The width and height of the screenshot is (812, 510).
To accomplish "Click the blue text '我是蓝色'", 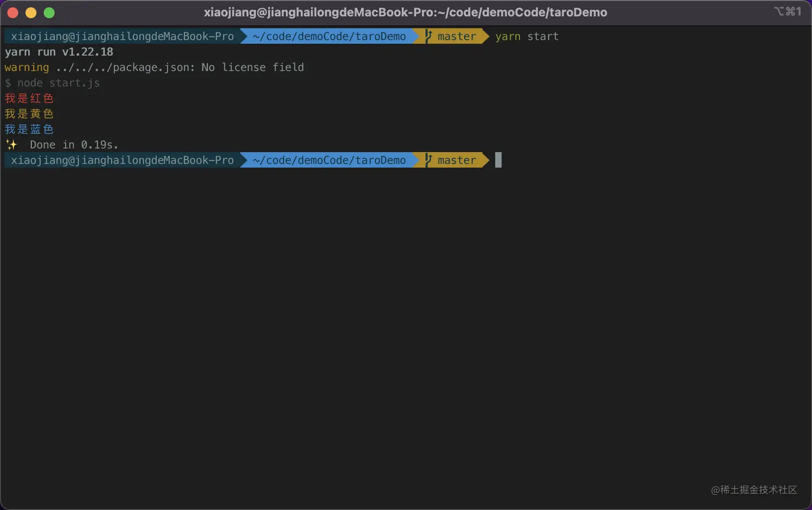I will point(29,130).
